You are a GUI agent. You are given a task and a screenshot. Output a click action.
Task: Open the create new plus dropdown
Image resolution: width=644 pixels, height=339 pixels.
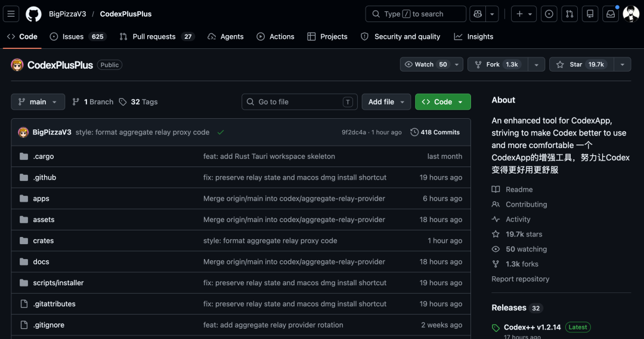pyautogui.click(x=524, y=14)
